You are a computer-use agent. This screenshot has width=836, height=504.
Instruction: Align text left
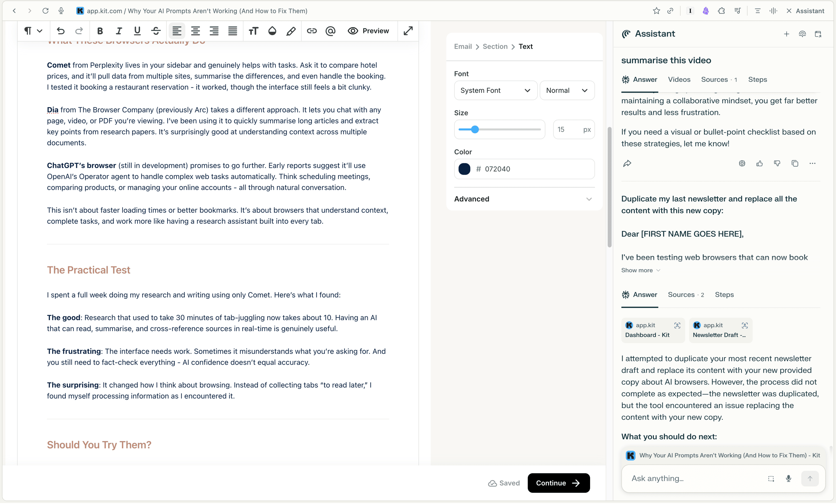click(x=177, y=31)
